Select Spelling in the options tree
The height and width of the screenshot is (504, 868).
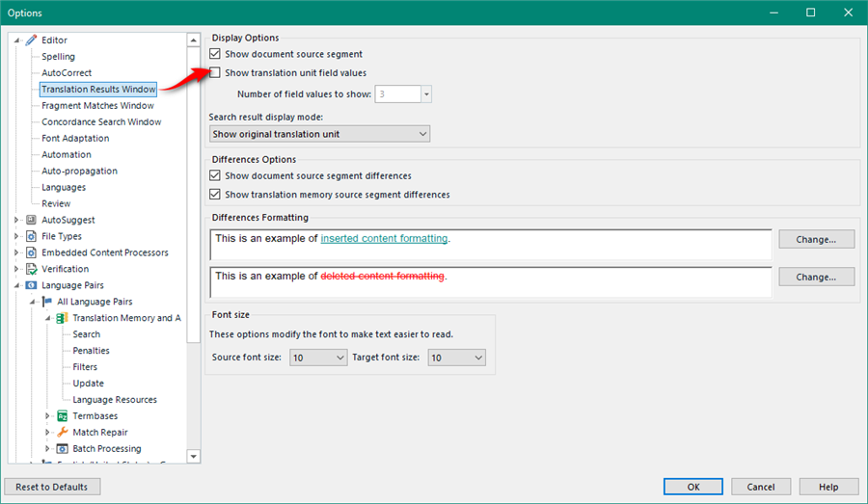point(58,57)
